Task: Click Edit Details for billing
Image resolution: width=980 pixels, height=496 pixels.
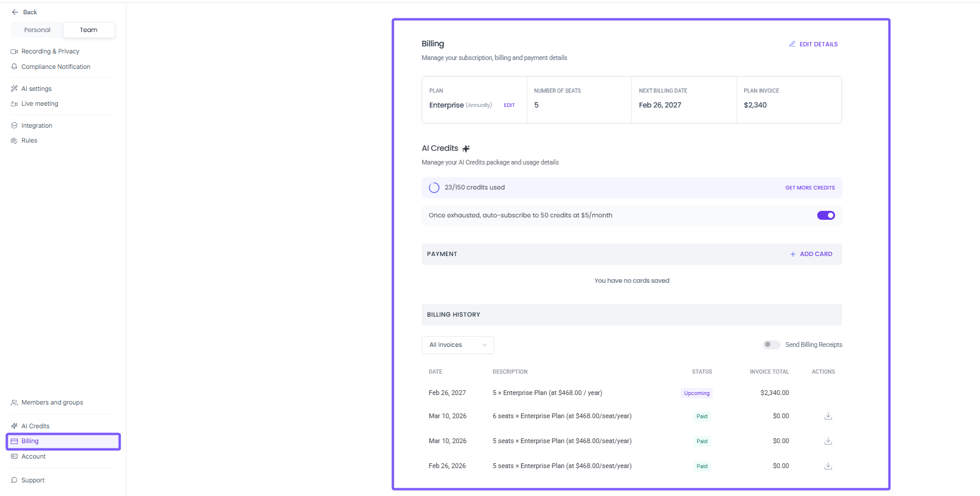Action: [813, 45]
